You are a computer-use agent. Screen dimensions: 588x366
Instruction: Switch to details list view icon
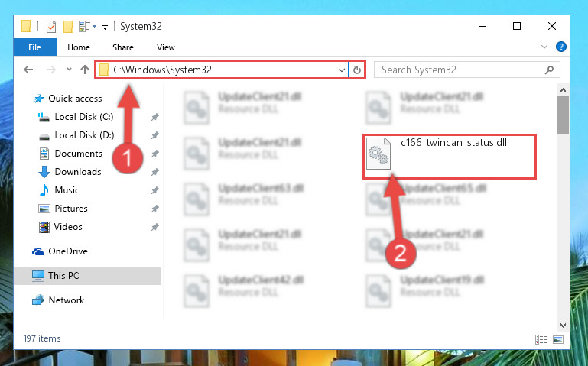541,339
